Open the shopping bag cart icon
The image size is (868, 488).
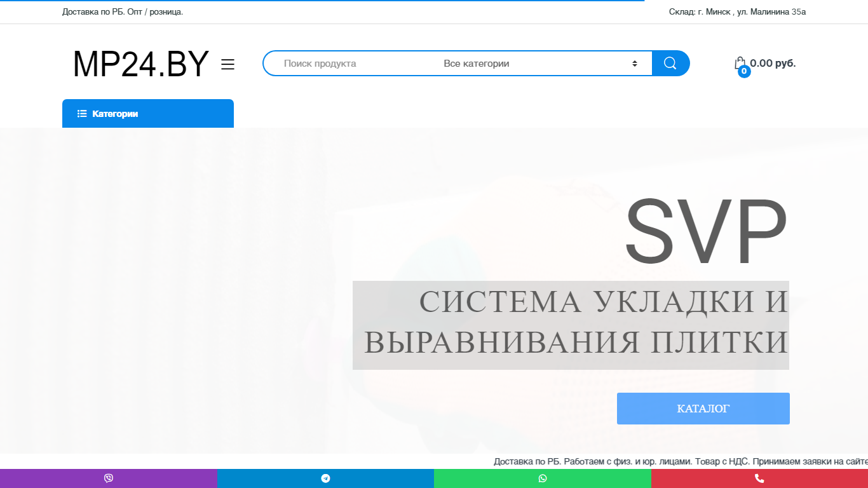pyautogui.click(x=740, y=63)
